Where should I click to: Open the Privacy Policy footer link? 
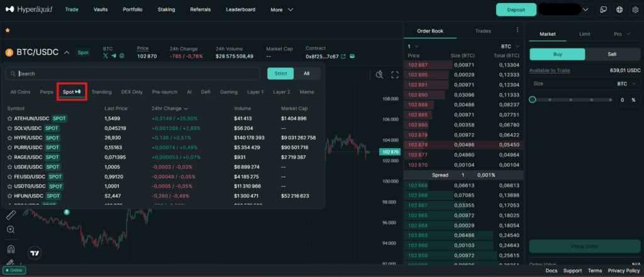pyautogui.click(x=624, y=271)
